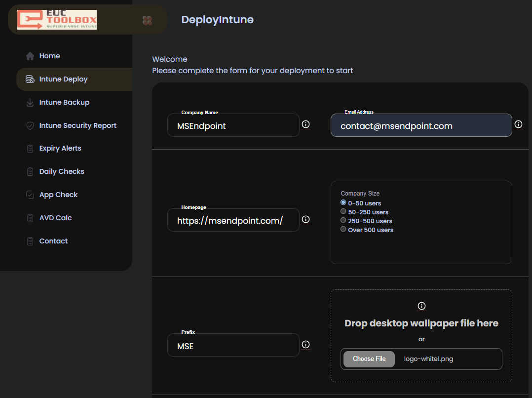Screen dimensions: 532x398
Task: Select the 0-50 users radio button
Action: tap(343, 202)
